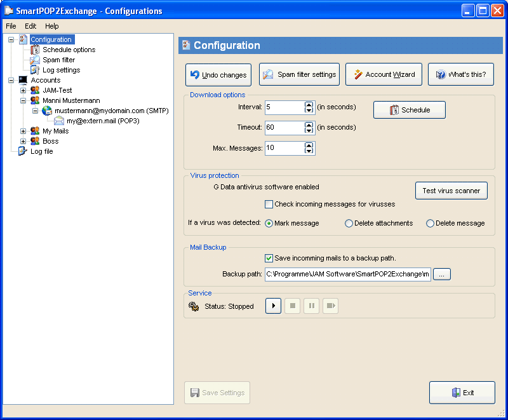The image size is (508, 420).
Task: Click the Backup path text field
Action: point(347,274)
